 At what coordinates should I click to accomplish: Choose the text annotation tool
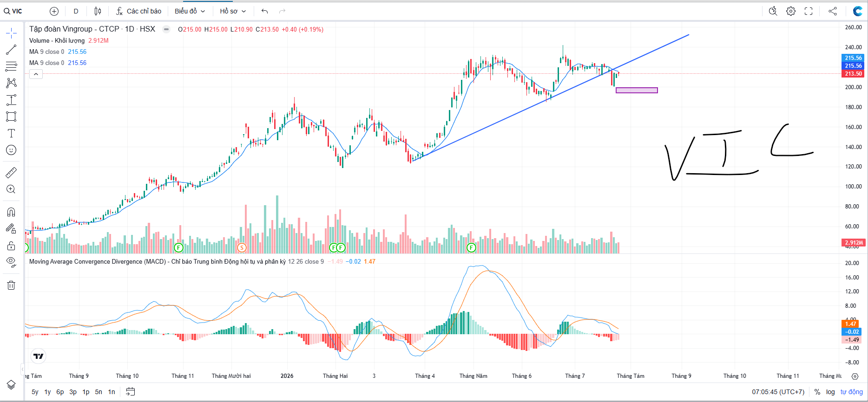11,133
